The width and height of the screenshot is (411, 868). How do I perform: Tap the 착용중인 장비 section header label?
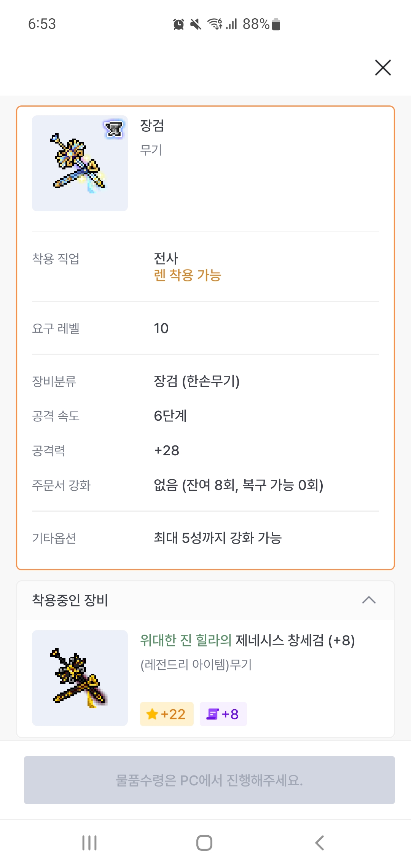[x=70, y=600]
